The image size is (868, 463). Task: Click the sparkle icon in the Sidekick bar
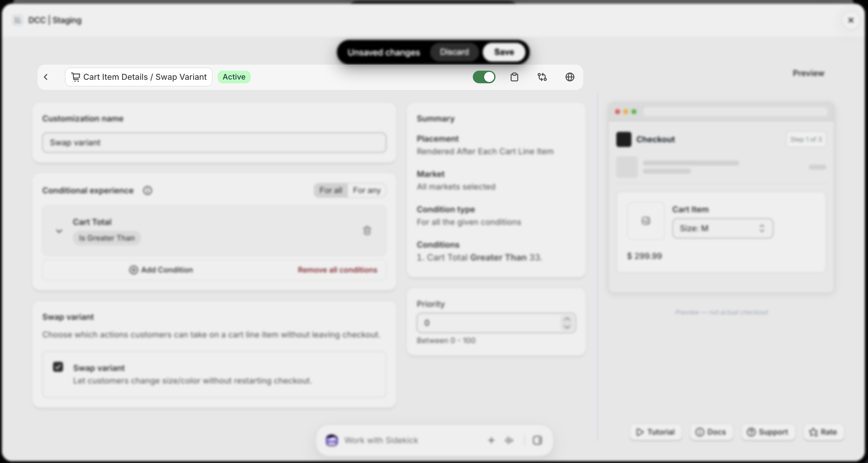coord(509,440)
